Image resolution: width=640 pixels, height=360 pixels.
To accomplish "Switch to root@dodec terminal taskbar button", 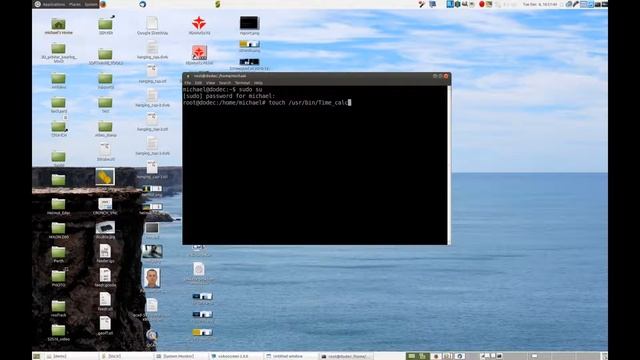I will click(345, 356).
